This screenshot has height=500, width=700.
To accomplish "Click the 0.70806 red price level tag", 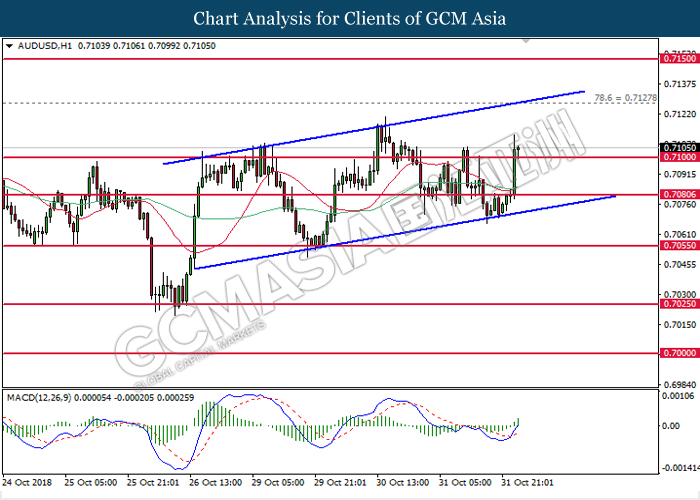I will point(679,195).
